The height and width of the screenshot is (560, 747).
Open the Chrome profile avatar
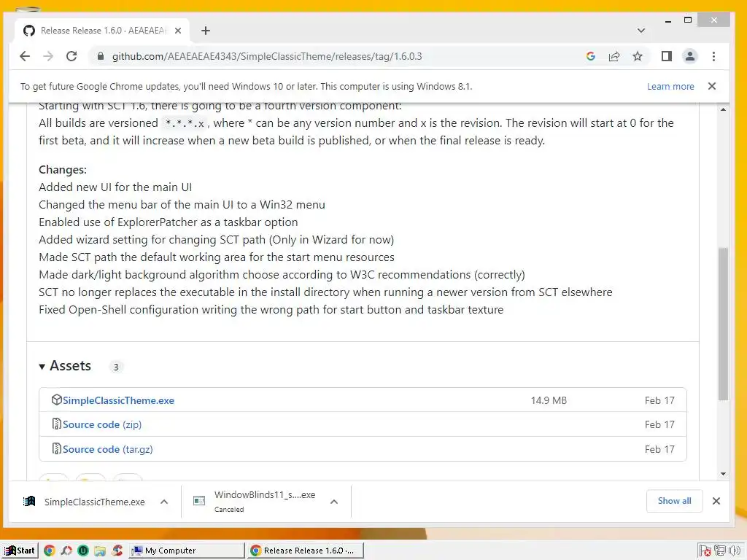click(689, 56)
